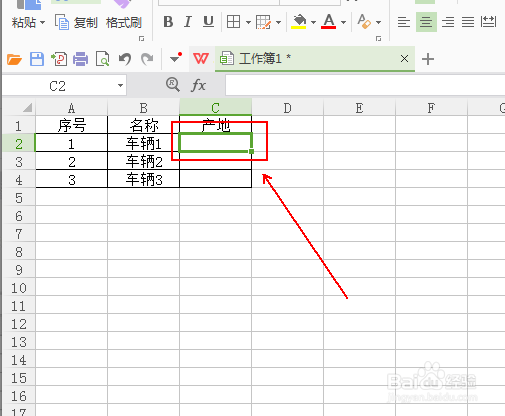
Task: Open borders dropdown arrow
Action: tap(248, 23)
